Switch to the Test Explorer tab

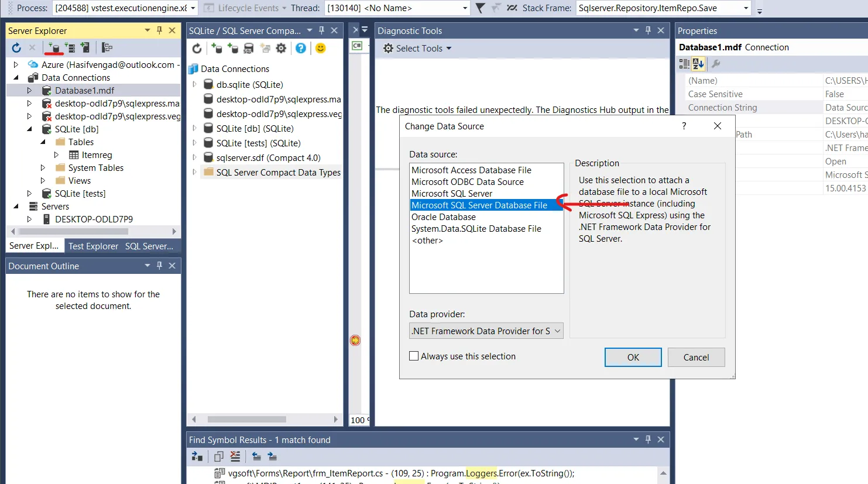pos(93,246)
